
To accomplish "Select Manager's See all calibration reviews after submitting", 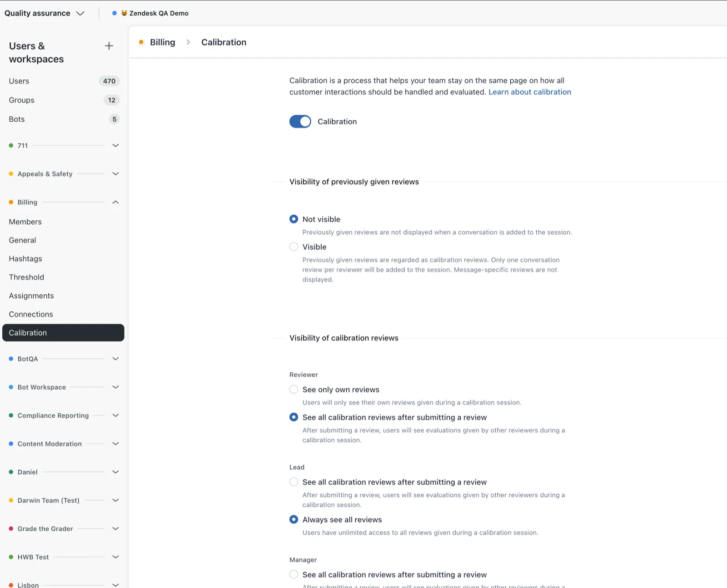I will (x=294, y=575).
